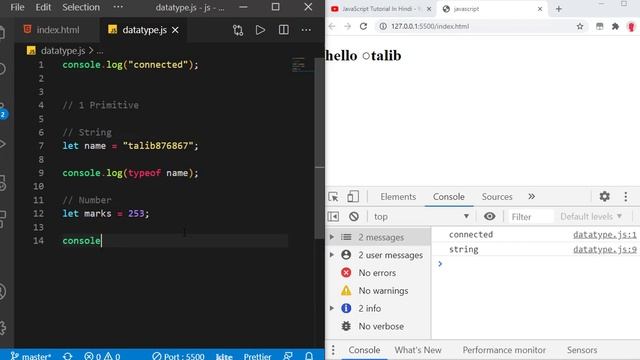Click master branch in status bar
The height and width of the screenshot is (360, 640).
pyautogui.click(x=31, y=356)
